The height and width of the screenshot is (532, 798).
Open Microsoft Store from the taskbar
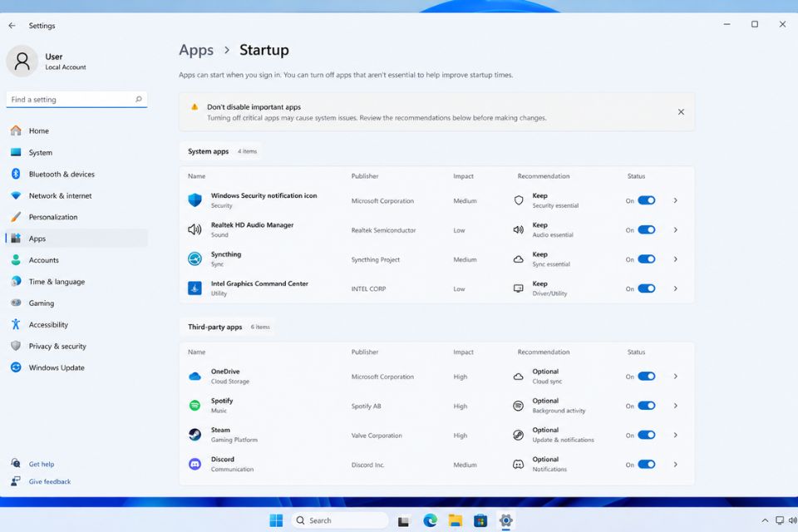tap(480, 520)
